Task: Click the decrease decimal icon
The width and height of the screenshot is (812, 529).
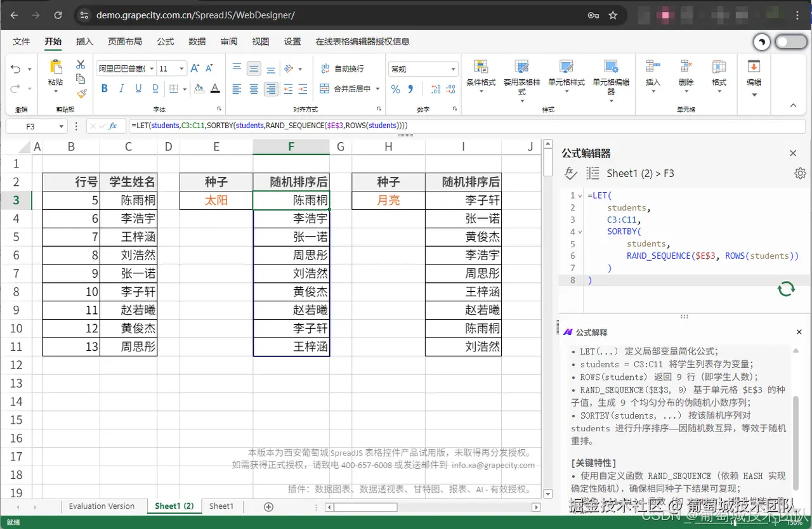Action: click(452, 89)
